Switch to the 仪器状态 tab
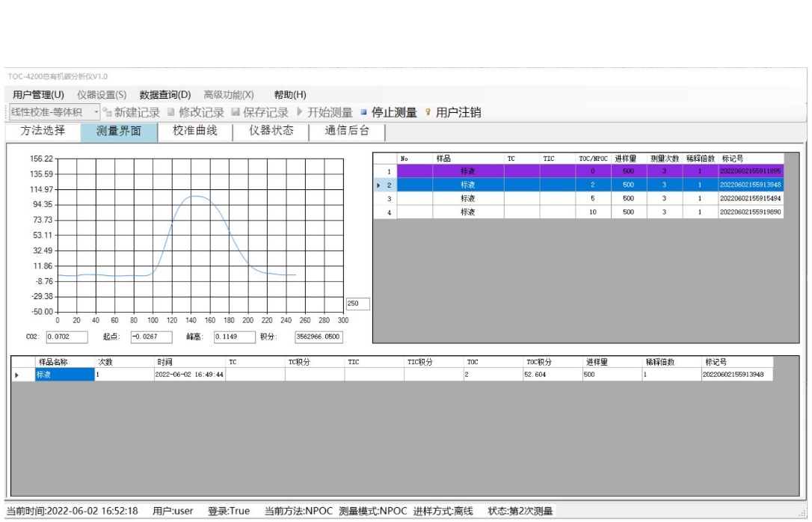The width and height of the screenshot is (812, 522). (271, 131)
